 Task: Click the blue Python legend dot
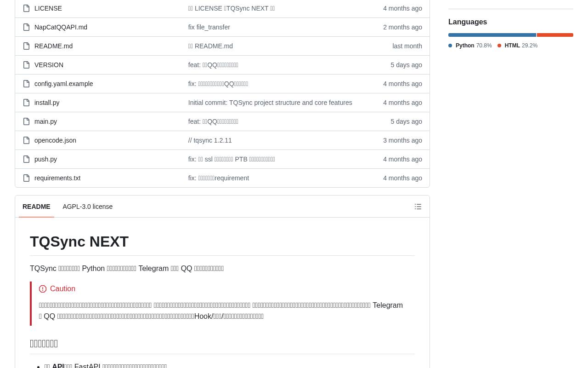[450, 46]
